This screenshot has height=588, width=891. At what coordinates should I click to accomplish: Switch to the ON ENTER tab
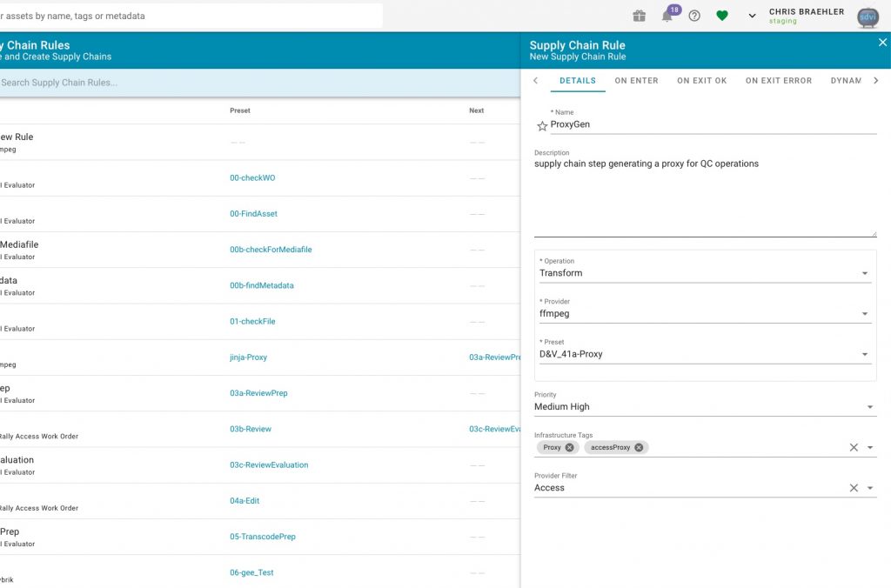[636, 81]
